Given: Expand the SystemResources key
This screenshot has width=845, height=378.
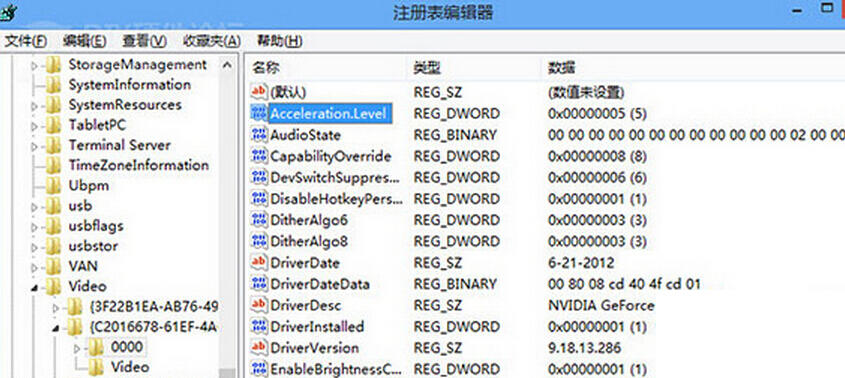Looking at the screenshot, I should [x=34, y=106].
